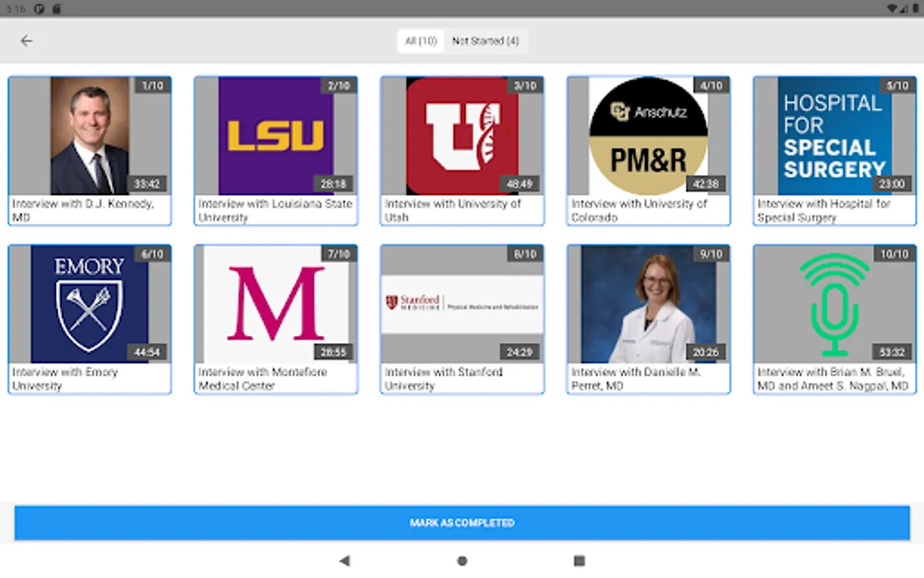Switch to the All (10) tab
The height and width of the screenshot is (578, 924).
pyautogui.click(x=421, y=41)
